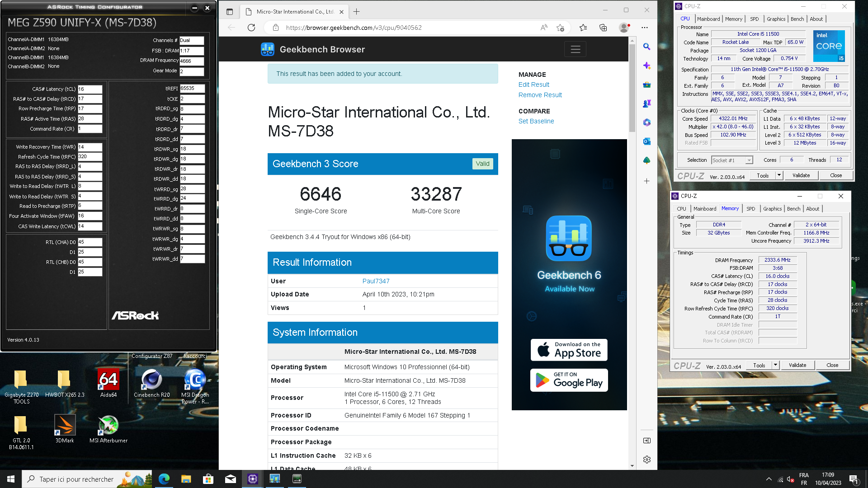Viewport: 868px width, 488px height.
Task: Open the Microsoft 365 icon in Edge sidebar
Action: click(x=647, y=122)
